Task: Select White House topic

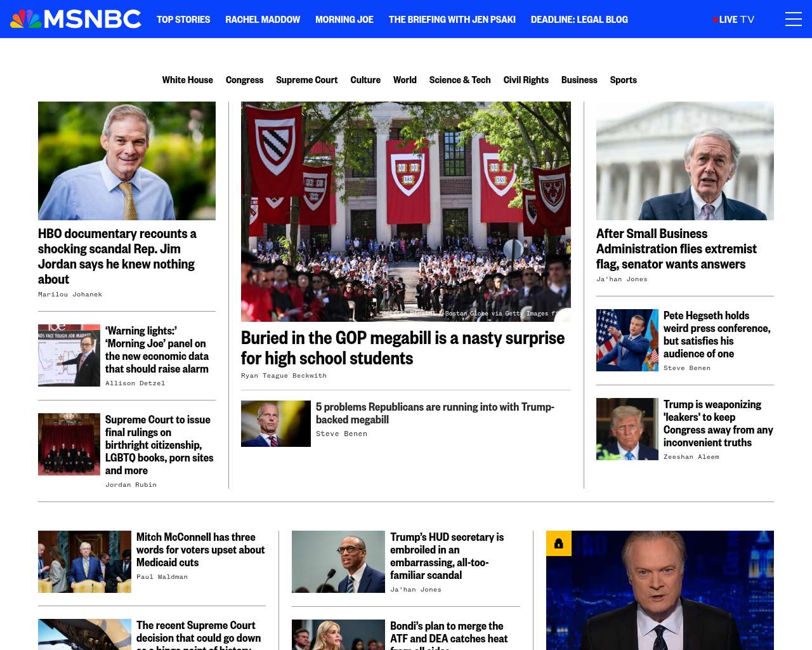Action: 187,80
